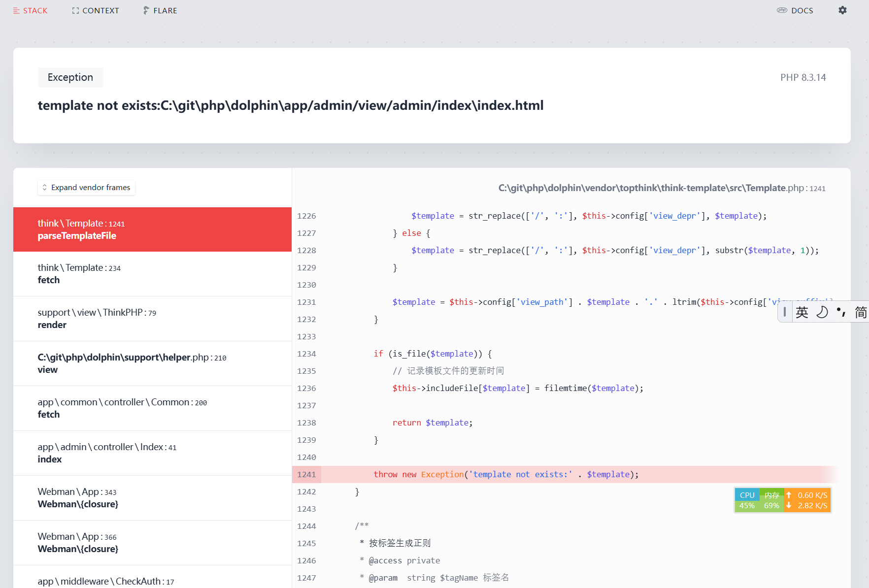Image resolution: width=869 pixels, height=588 pixels.
Task: Open the settings gear icon
Action: click(842, 10)
